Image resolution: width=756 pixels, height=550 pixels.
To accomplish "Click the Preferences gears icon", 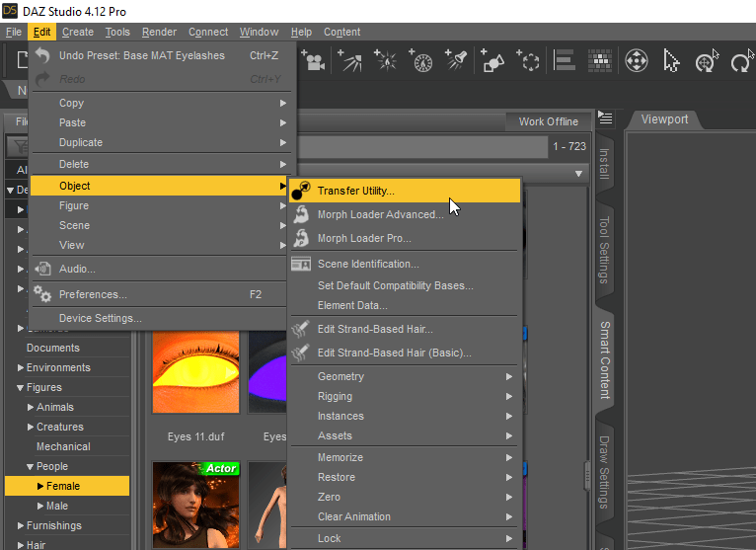I will pos(42,294).
